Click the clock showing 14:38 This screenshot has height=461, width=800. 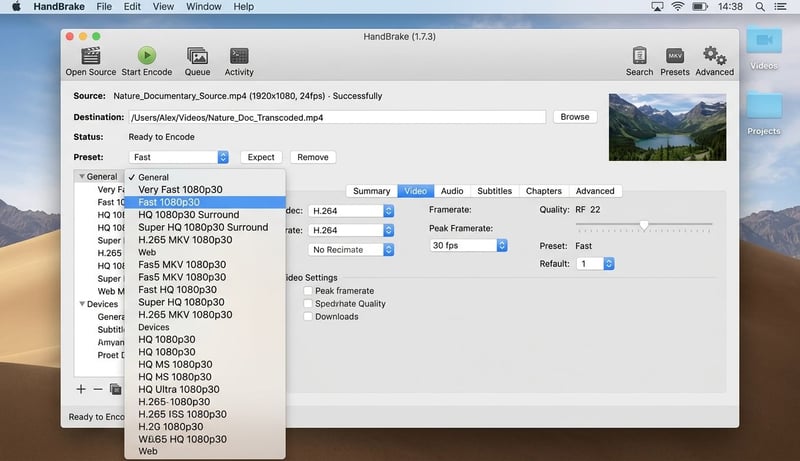click(730, 7)
